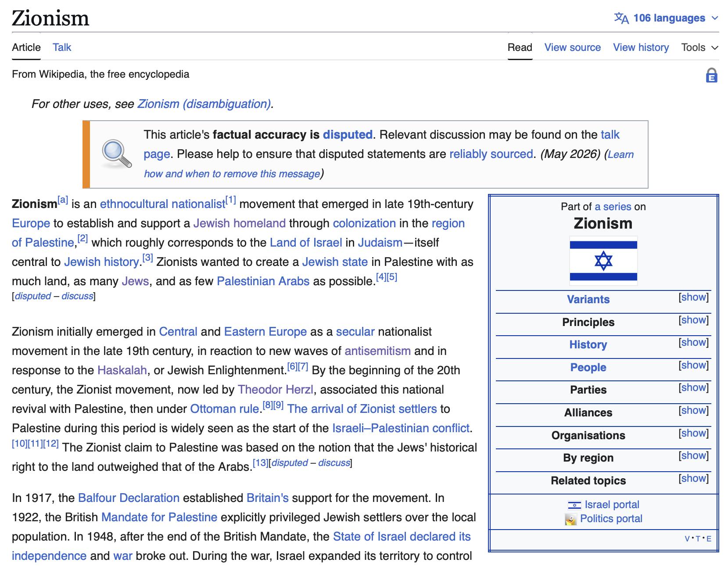
Task: Open the Politics portal link
Action: [611, 519]
